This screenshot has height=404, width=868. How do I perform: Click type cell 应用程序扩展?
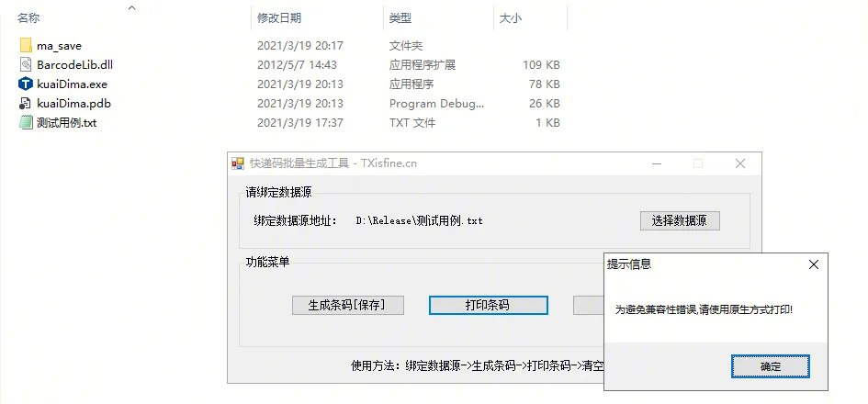tap(422, 65)
